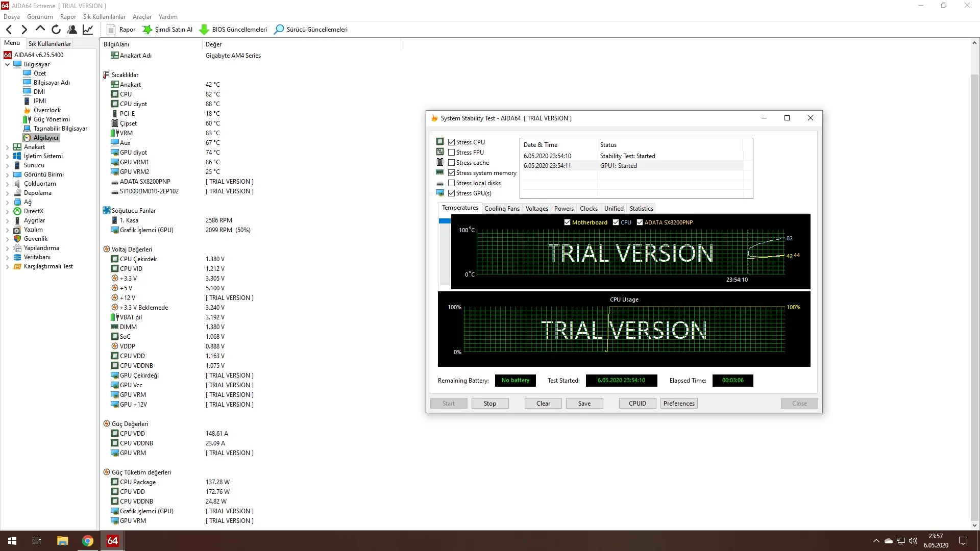Image resolution: width=980 pixels, height=551 pixels.
Task: Click Sürücü Güncellemeleri magnifier icon
Action: 279,30
